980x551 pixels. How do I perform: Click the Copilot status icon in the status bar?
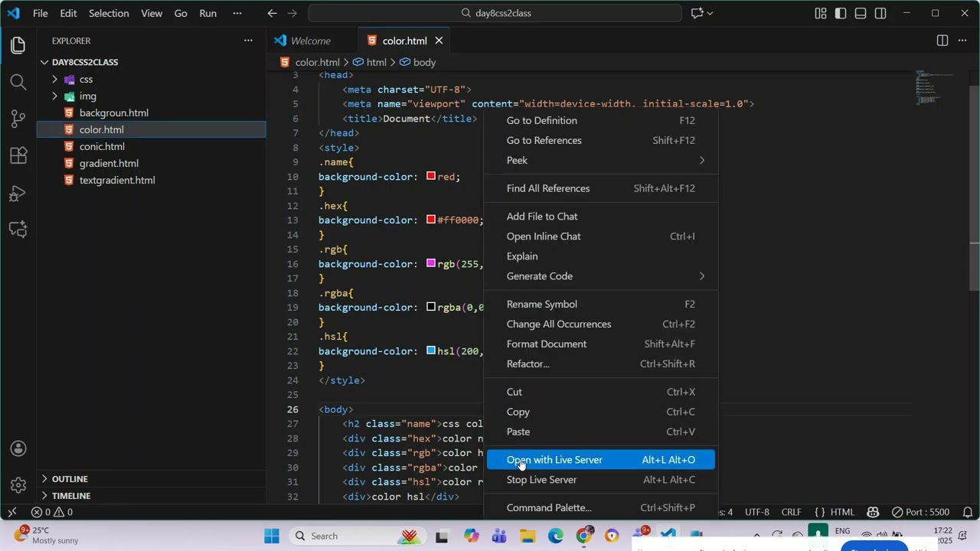(x=873, y=512)
